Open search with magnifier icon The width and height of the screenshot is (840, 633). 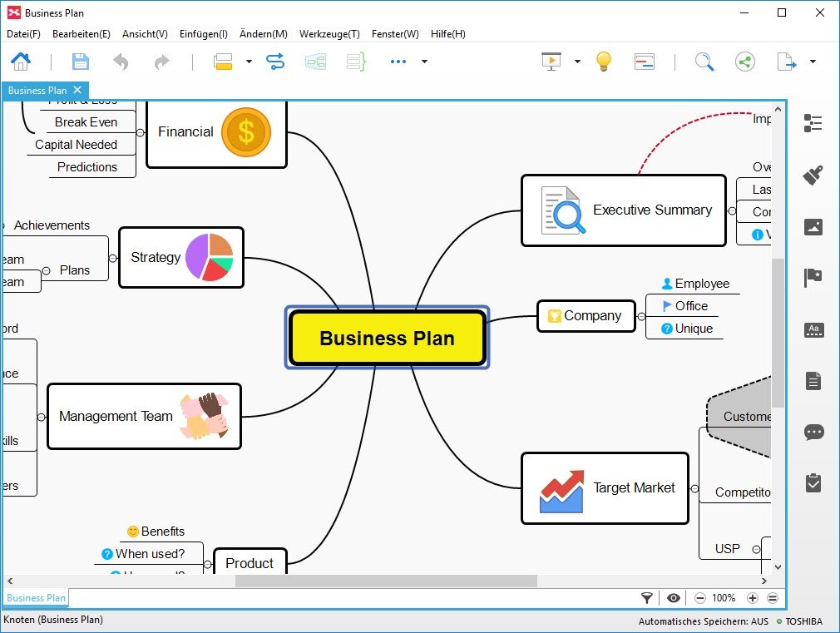pos(704,62)
